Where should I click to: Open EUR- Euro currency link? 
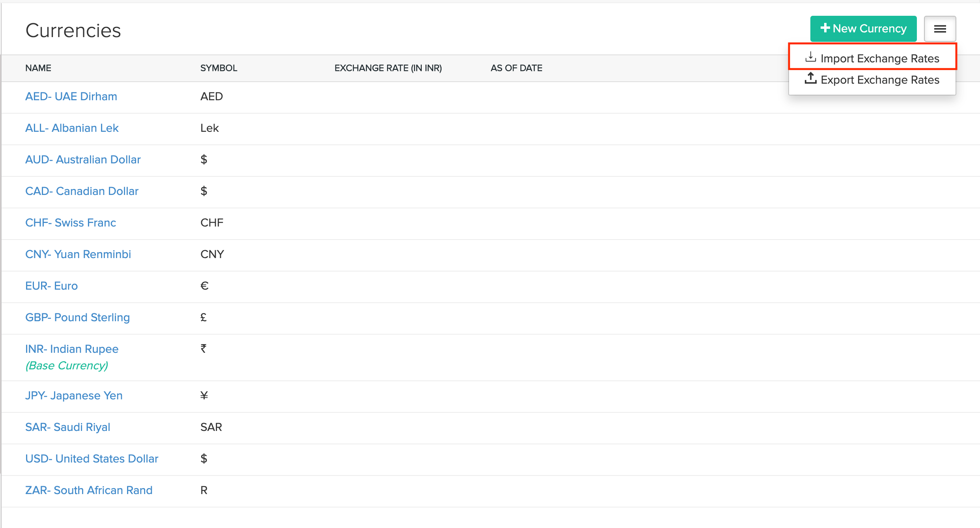tap(51, 286)
